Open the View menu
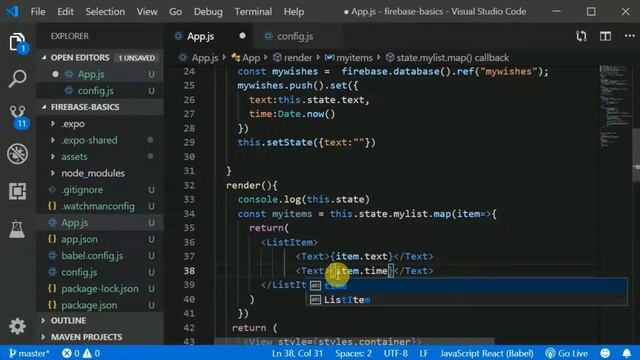This screenshot has width=640, height=360. (147, 11)
